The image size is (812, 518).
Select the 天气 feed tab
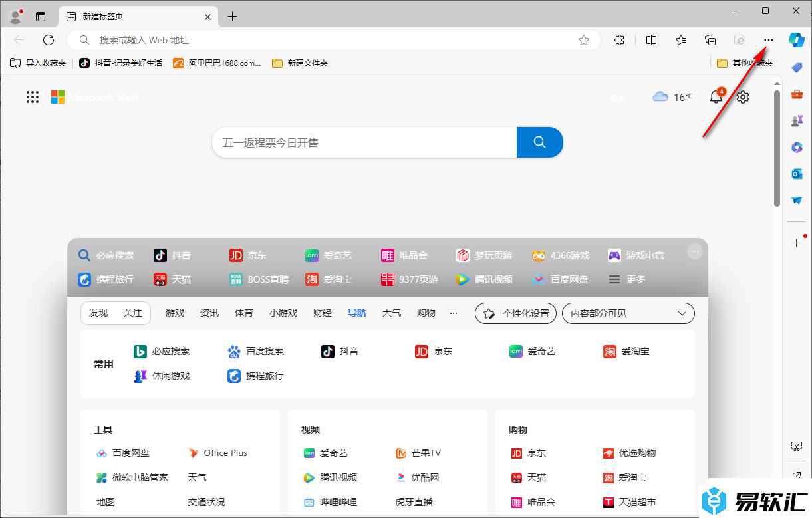pyautogui.click(x=392, y=313)
